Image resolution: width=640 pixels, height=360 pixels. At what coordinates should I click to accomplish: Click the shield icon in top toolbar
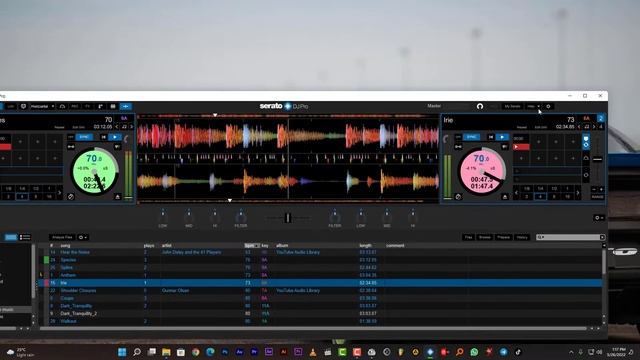23,107
